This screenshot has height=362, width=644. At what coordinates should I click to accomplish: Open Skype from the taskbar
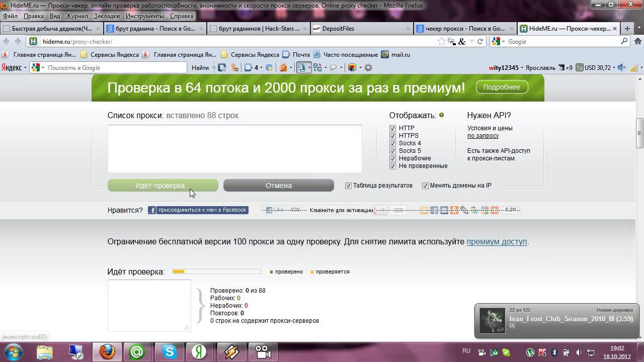pyautogui.click(x=170, y=352)
